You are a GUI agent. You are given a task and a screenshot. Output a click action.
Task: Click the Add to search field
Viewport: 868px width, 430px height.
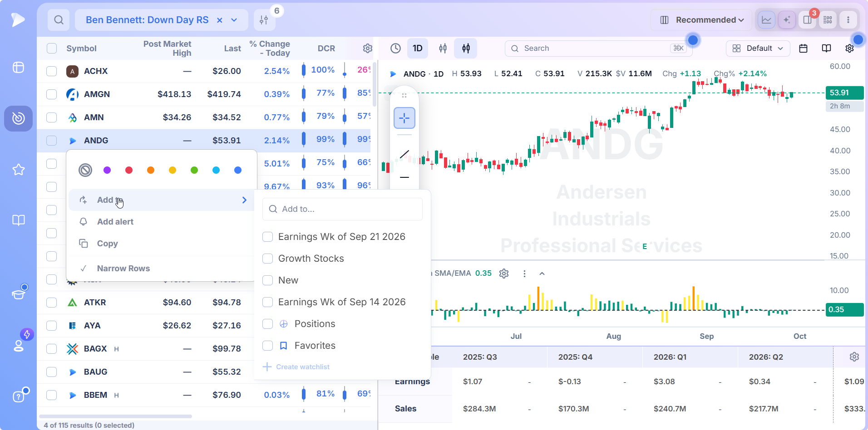342,209
